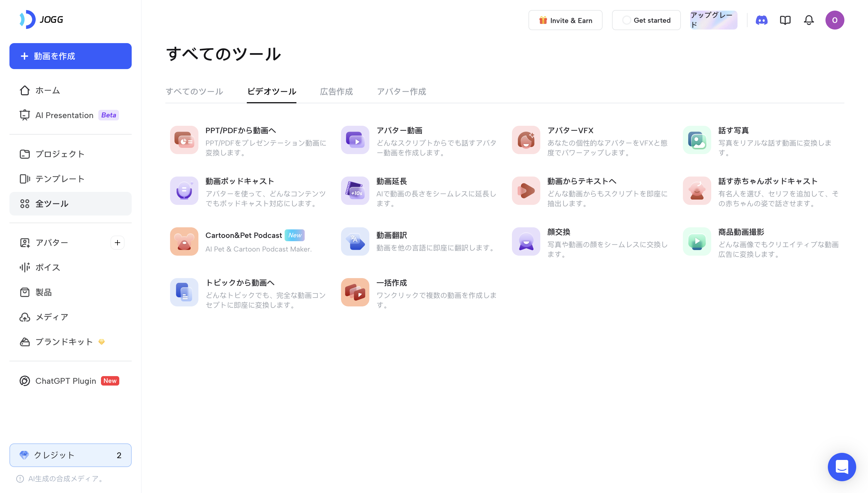This screenshot has width=868, height=493.
Task: Go to ホーム in the sidebar
Action: pyautogui.click(x=71, y=90)
